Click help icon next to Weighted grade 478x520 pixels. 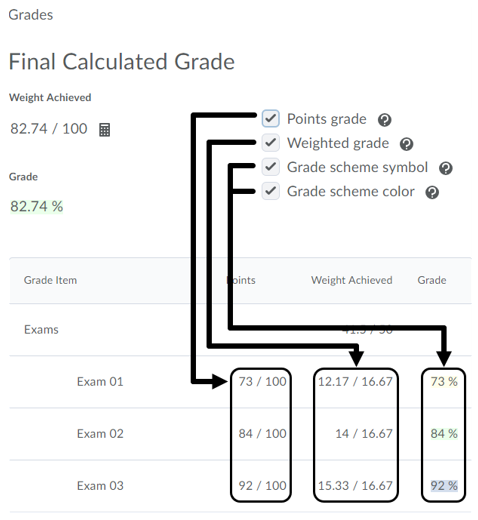[406, 144]
